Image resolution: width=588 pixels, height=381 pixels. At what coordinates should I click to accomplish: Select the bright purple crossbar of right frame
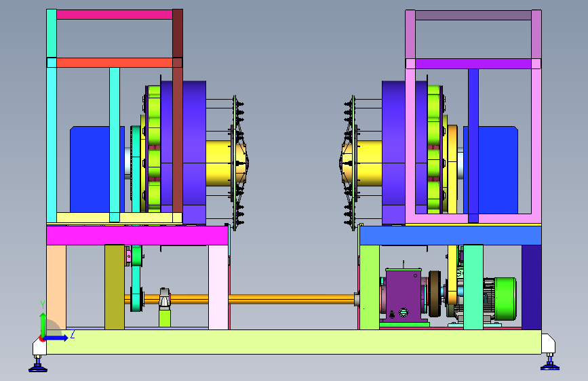[x=473, y=64]
